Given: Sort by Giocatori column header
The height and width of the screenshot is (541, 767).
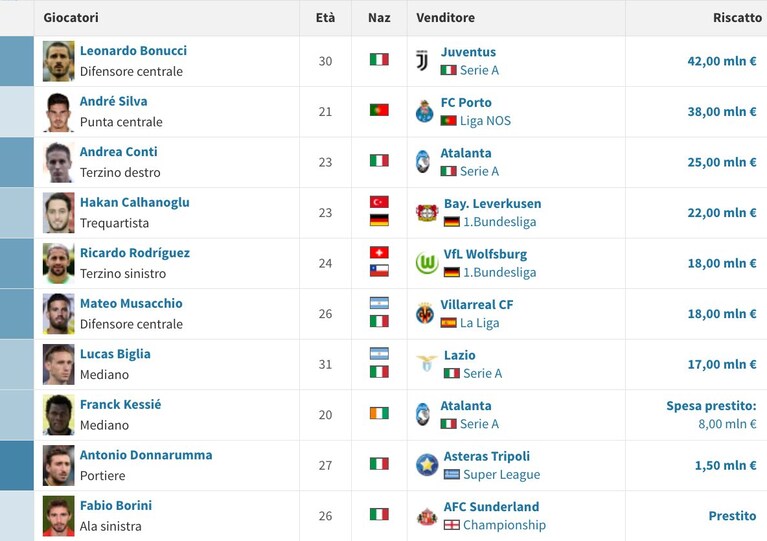Looking at the screenshot, I should pyautogui.click(x=71, y=18).
